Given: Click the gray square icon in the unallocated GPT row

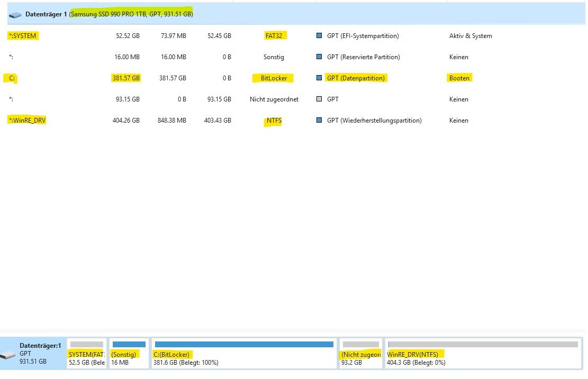Looking at the screenshot, I should click(319, 99).
